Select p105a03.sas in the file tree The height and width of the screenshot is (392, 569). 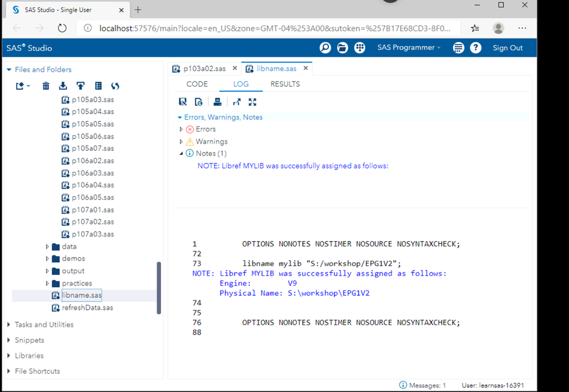tap(93, 100)
